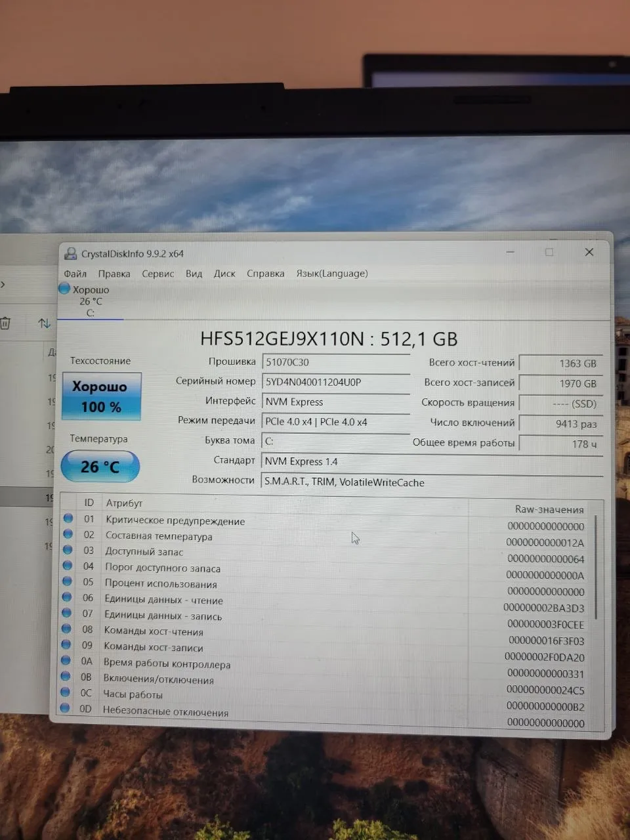Screen dimensions: 630x840
Task: Select the Порог доступного запаса attribute text
Action: 163,568
